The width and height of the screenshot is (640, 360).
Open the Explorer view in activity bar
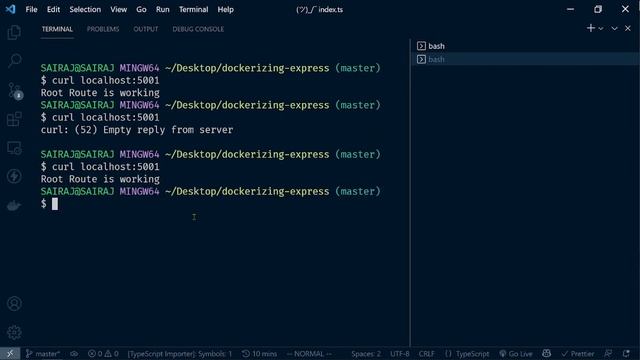tap(14, 32)
